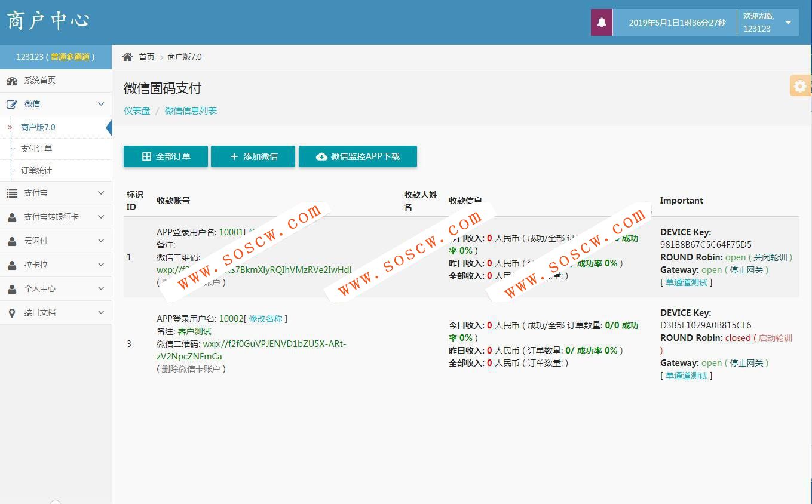This screenshot has height=504, width=812.
Task: Click plus icon on 添加微信 button
Action: click(x=234, y=156)
